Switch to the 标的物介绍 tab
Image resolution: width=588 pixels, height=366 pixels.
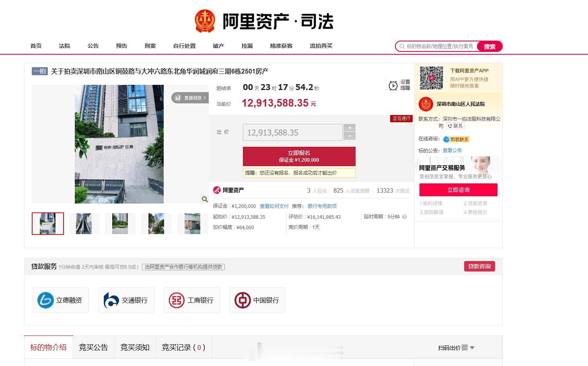tap(49, 347)
